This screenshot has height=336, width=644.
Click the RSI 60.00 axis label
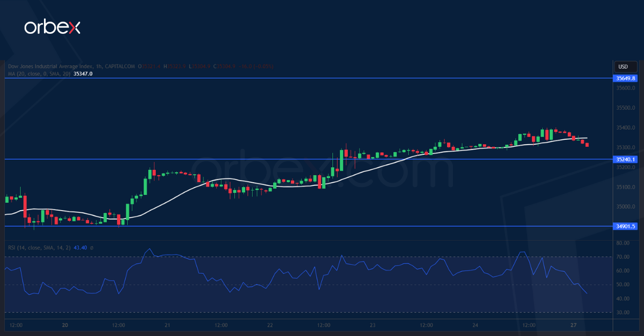pyautogui.click(x=623, y=271)
